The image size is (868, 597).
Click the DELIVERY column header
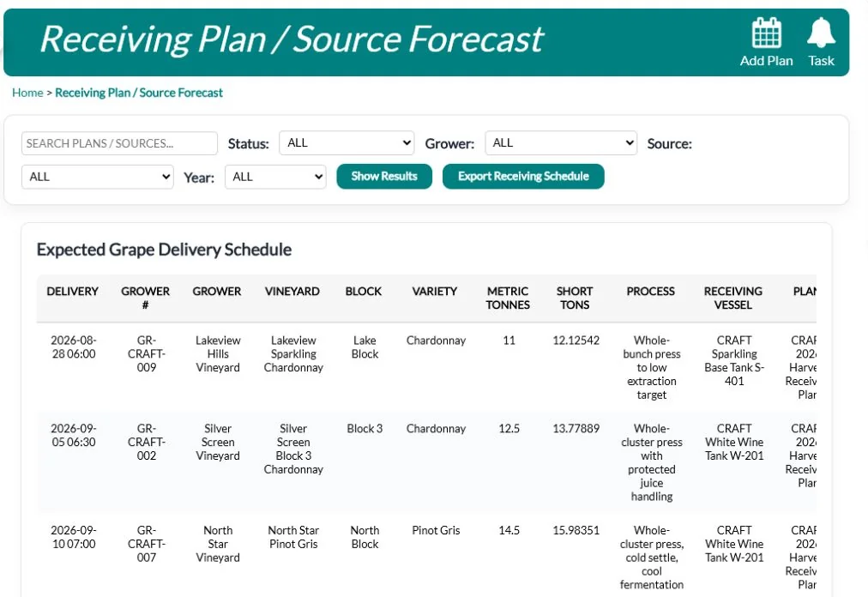pos(73,292)
